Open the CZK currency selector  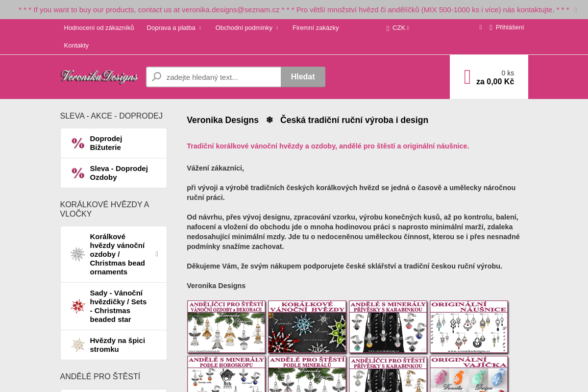(x=398, y=27)
